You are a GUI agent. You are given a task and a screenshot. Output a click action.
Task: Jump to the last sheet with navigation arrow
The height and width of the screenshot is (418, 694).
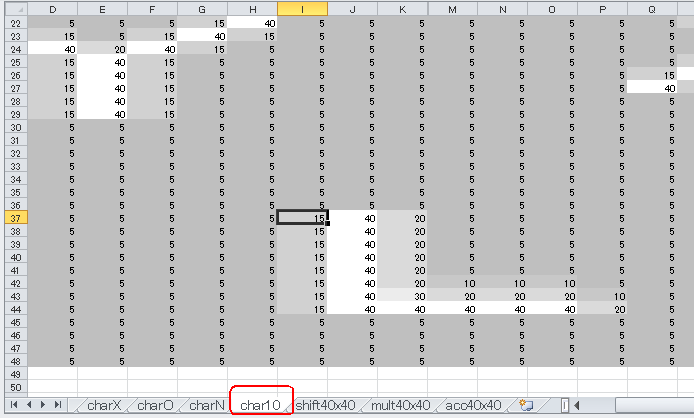pos(58,404)
